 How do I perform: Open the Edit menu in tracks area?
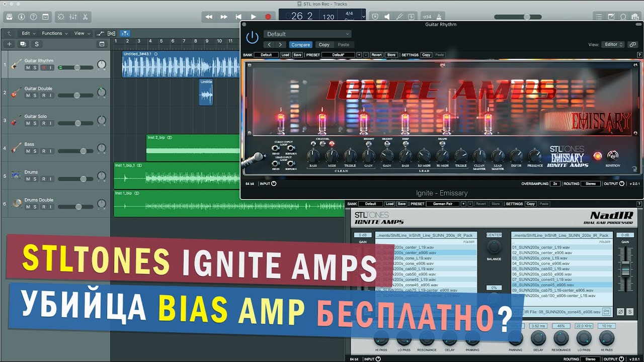point(28,34)
